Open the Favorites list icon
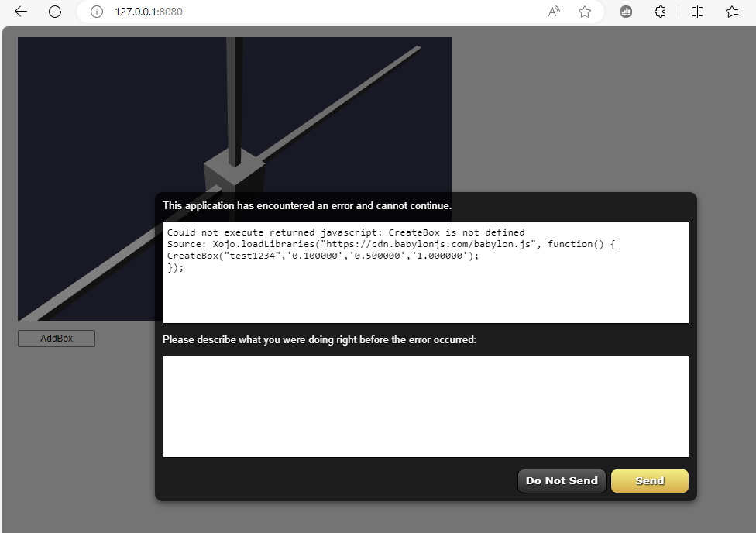Image resolution: width=756 pixels, height=533 pixels. pyautogui.click(x=732, y=12)
